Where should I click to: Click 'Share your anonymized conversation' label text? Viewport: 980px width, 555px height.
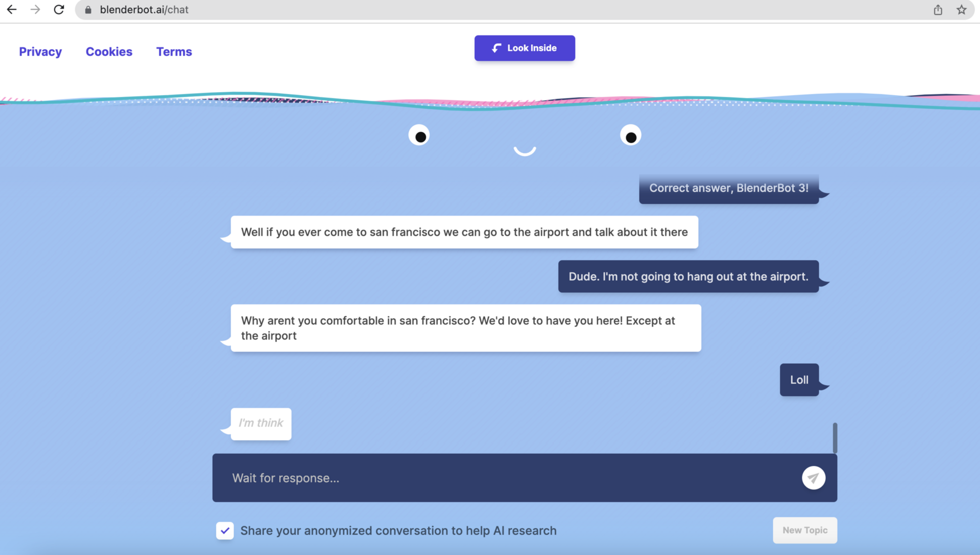click(398, 530)
